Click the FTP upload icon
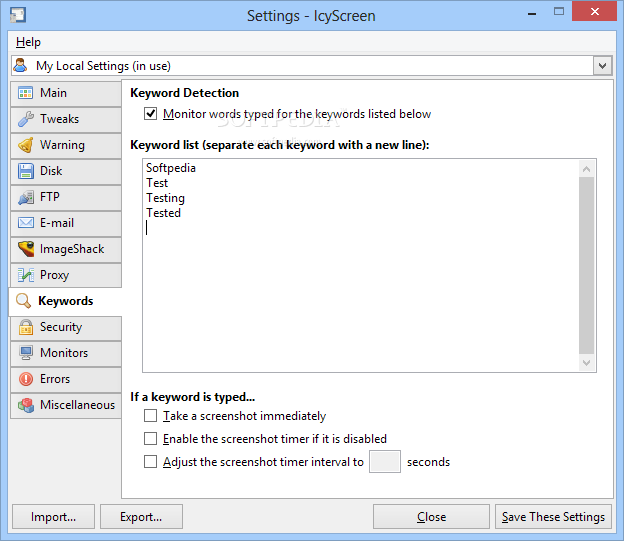 coord(25,197)
